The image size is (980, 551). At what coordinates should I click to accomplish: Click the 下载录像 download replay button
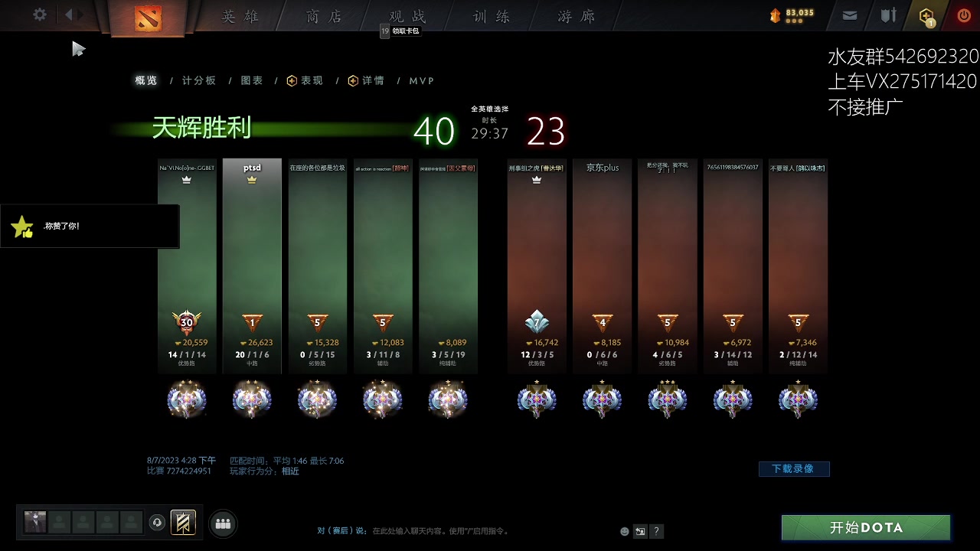click(x=794, y=468)
